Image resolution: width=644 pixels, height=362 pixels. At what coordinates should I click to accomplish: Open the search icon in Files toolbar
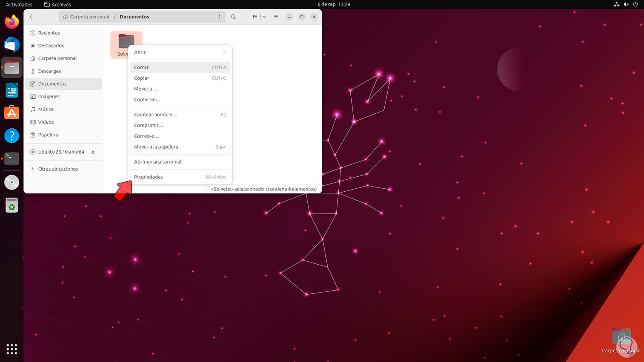point(233,17)
